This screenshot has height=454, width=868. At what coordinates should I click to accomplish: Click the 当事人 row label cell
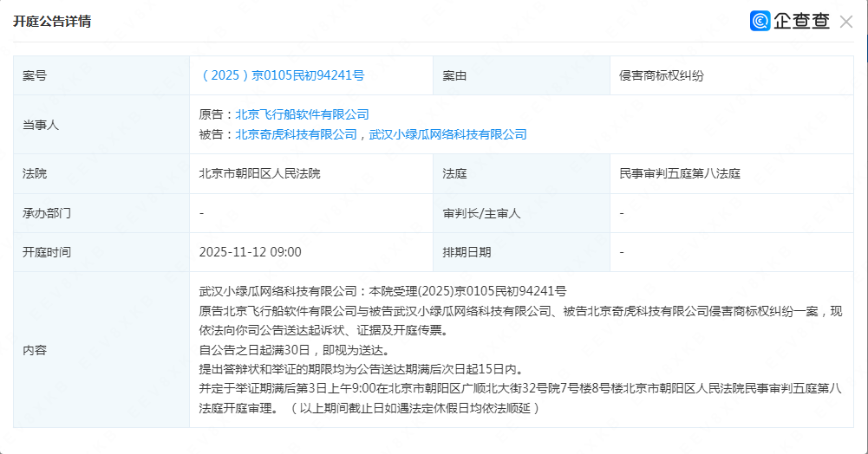pyautogui.click(x=41, y=125)
